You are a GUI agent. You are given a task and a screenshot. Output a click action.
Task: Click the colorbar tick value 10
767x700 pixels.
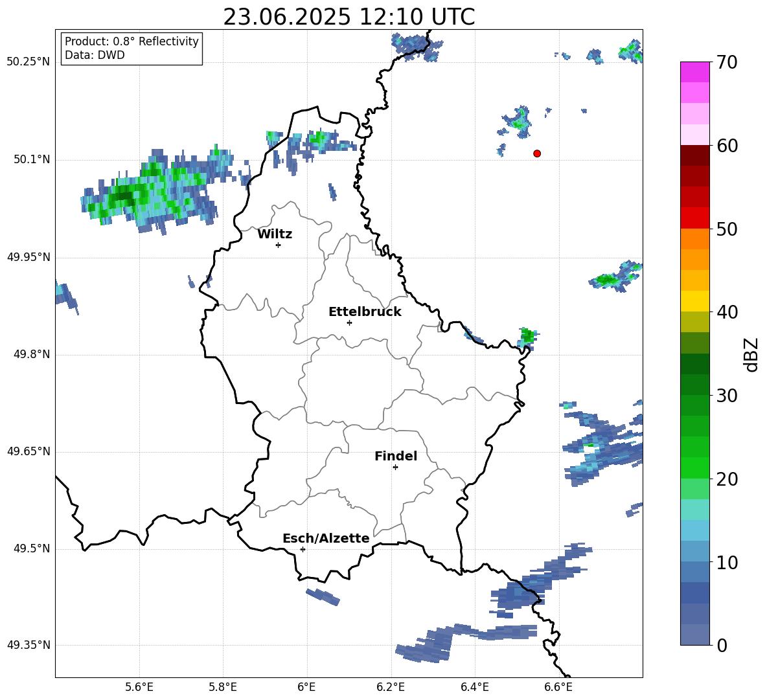727,562
